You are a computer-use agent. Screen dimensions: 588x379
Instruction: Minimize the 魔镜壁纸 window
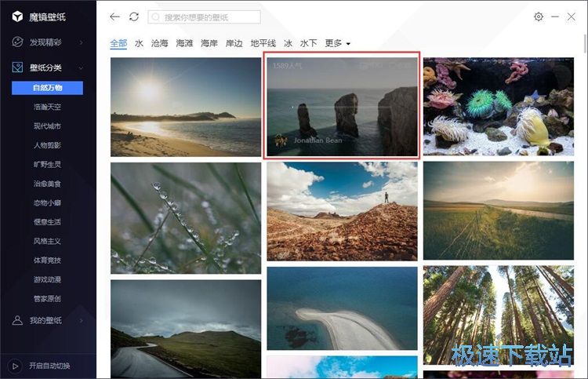click(x=555, y=16)
